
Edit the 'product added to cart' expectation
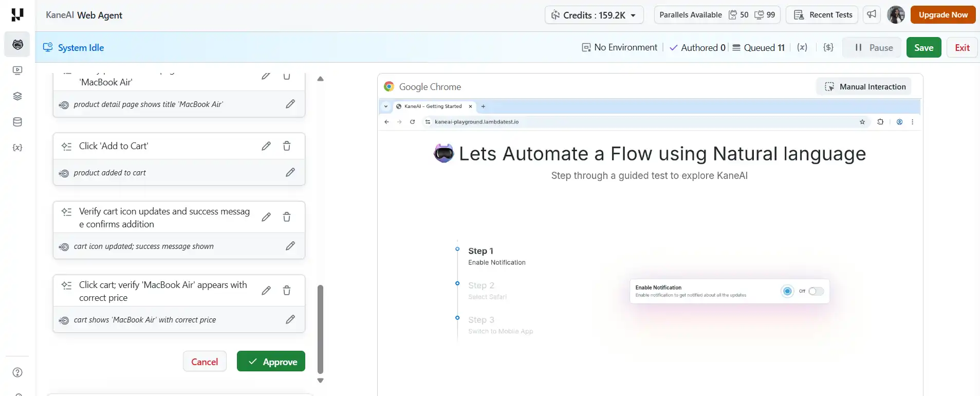[290, 172]
